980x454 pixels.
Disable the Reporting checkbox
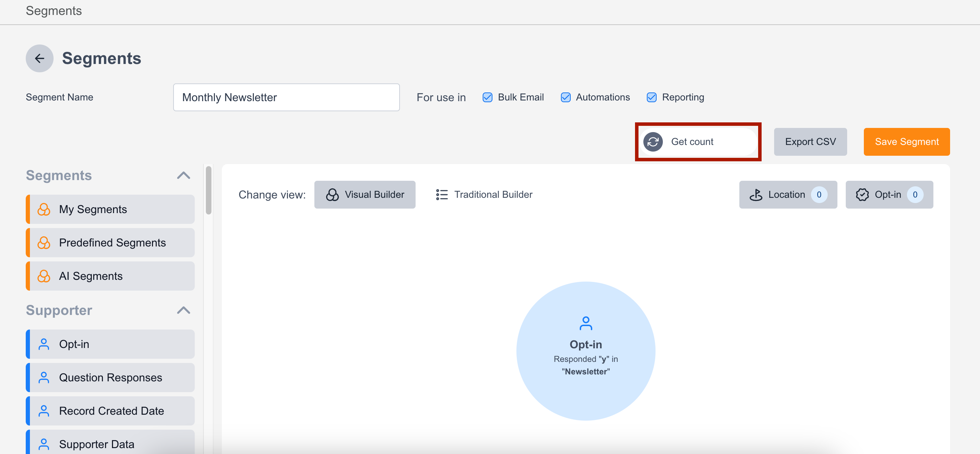coord(651,97)
